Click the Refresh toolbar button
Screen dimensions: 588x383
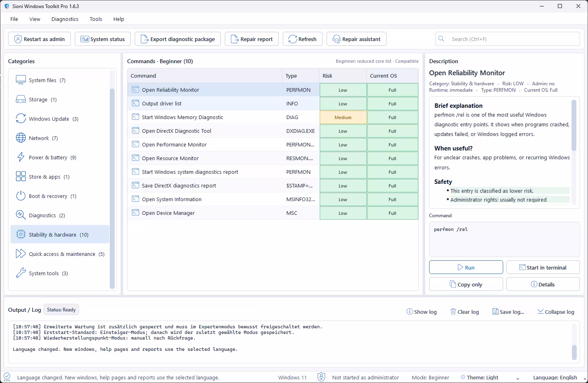[302, 39]
